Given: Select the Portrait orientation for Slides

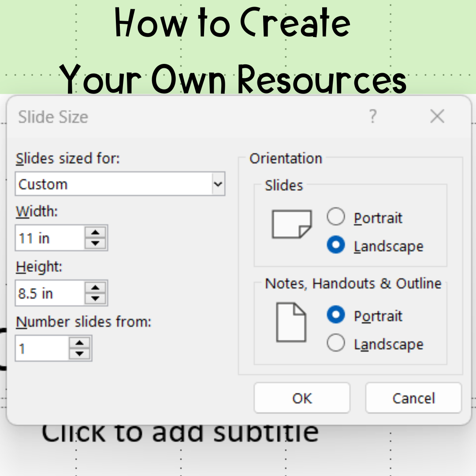Looking at the screenshot, I should click(336, 216).
